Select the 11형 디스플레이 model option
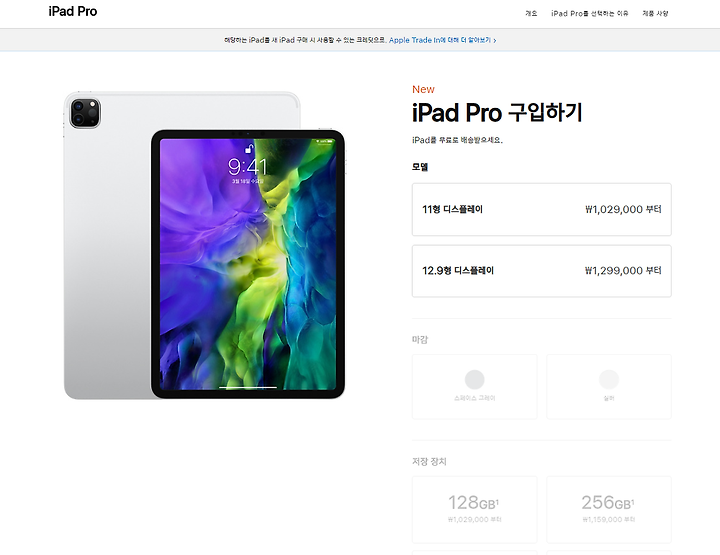The width and height of the screenshot is (720, 555). [542, 209]
